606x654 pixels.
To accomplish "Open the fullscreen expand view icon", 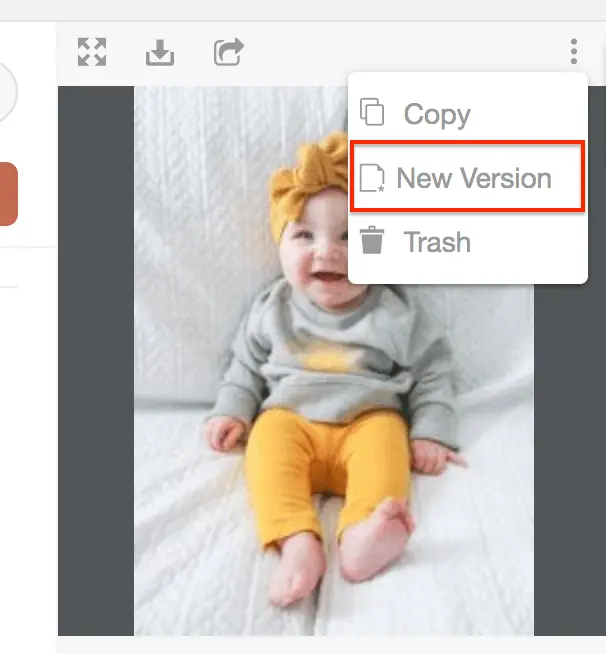I will (x=92, y=52).
